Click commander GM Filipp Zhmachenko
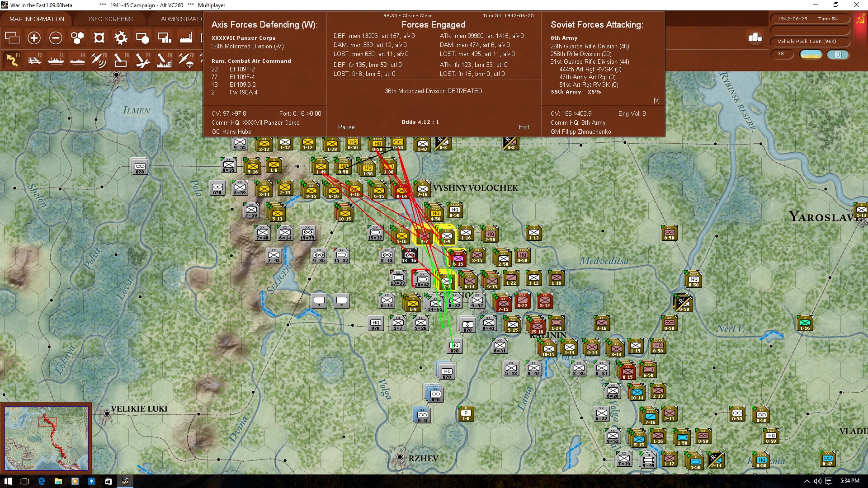Image resolution: width=868 pixels, height=488 pixels. pos(580,131)
